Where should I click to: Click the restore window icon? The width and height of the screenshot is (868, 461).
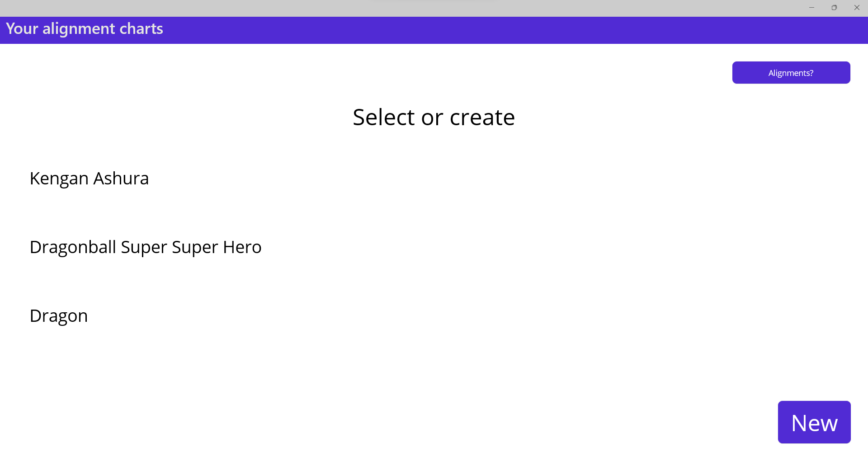coord(834,8)
